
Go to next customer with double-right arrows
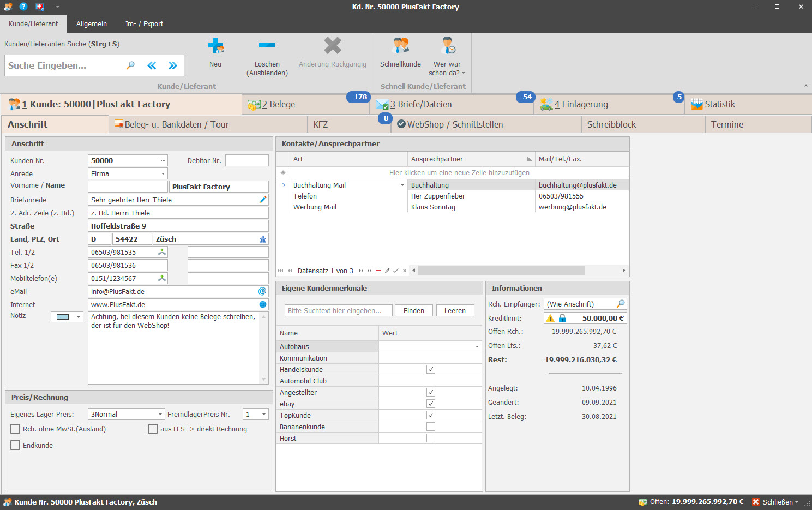click(172, 65)
